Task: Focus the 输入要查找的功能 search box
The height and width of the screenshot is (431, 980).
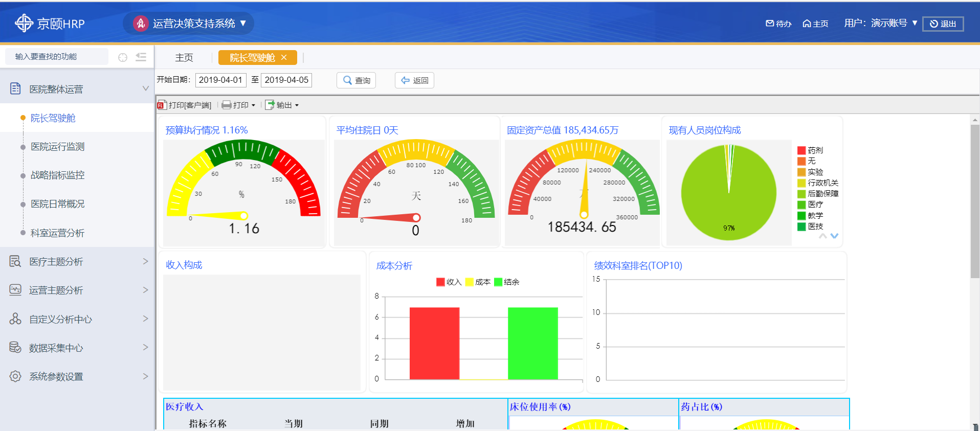Action: (57, 57)
